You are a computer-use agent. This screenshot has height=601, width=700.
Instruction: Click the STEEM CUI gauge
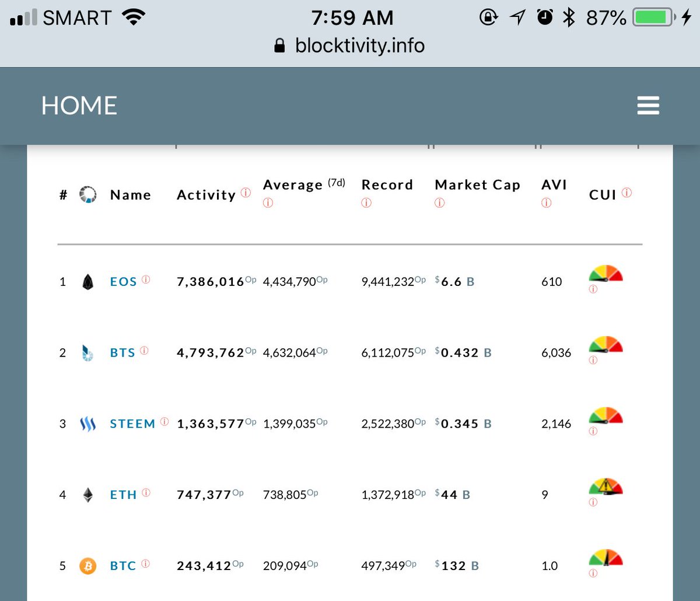click(606, 416)
